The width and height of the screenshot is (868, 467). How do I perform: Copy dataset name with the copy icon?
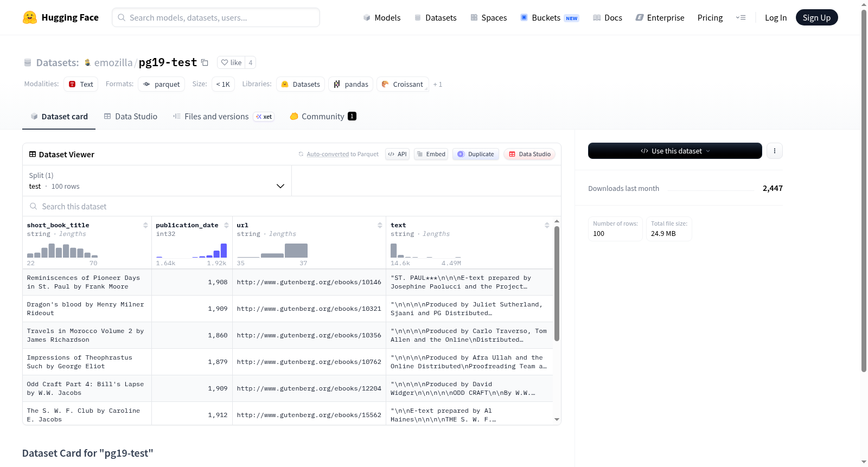(x=205, y=62)
